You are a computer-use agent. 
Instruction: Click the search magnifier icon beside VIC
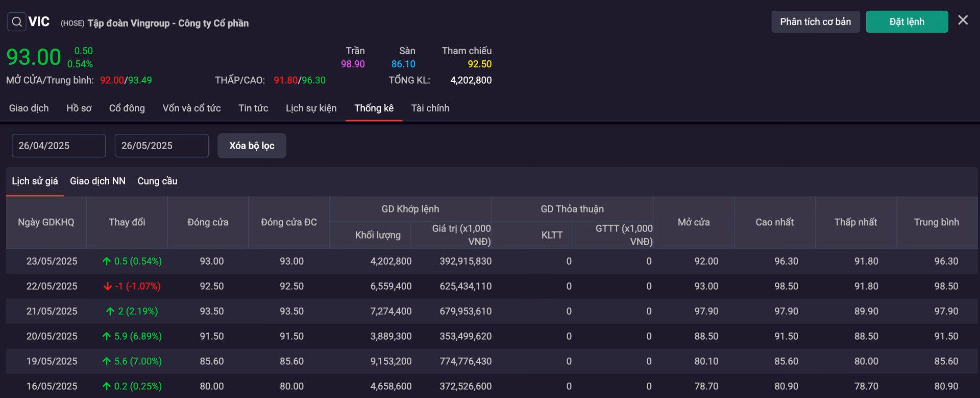17,22
